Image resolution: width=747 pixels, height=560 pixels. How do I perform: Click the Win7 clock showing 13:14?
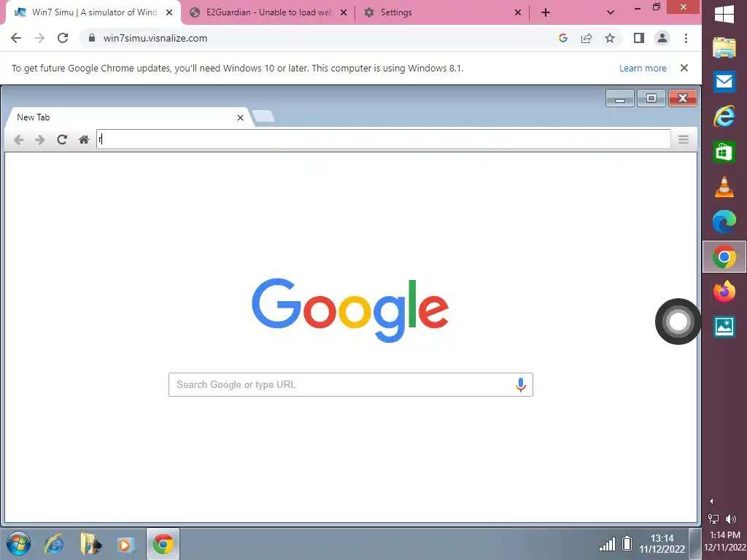coord(662,544)
